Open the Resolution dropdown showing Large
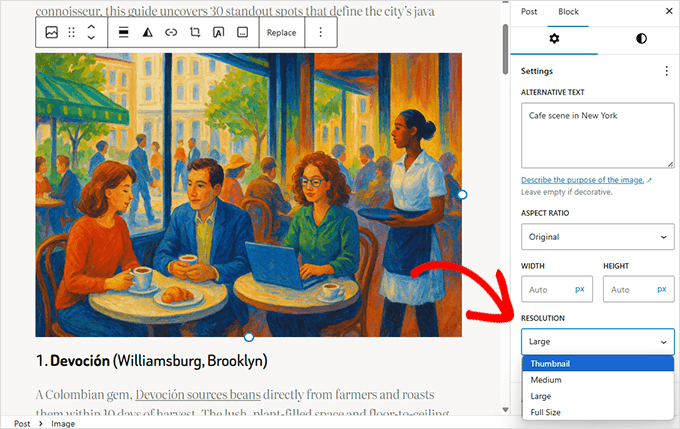This screenshot has height=429, width=680. (x=597, y=341)
